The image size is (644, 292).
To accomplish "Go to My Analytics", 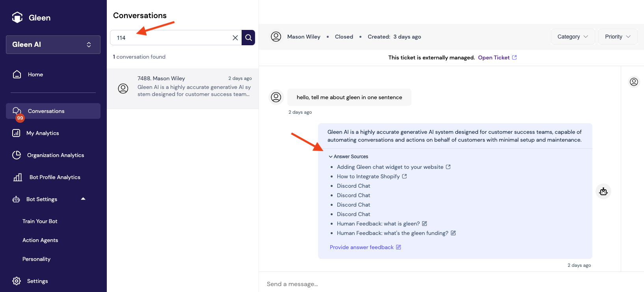I will (x=43, y=133).
